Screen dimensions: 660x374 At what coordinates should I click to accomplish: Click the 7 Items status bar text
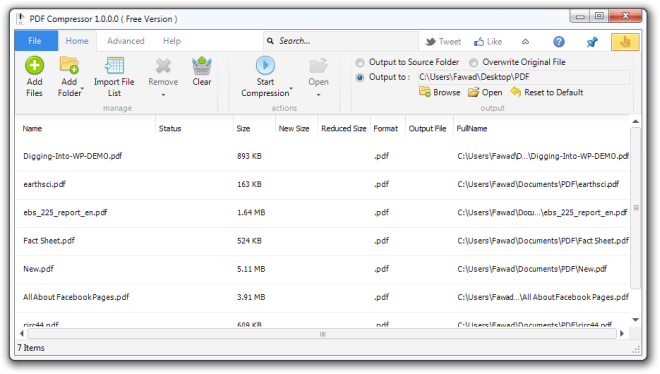(x=31, y=348)
